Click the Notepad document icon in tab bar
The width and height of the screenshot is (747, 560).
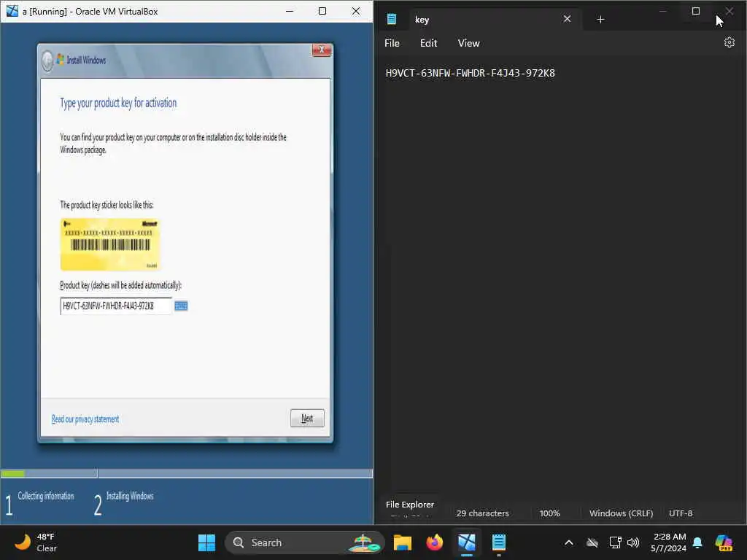pyautogui.click(x=392, y=20)
